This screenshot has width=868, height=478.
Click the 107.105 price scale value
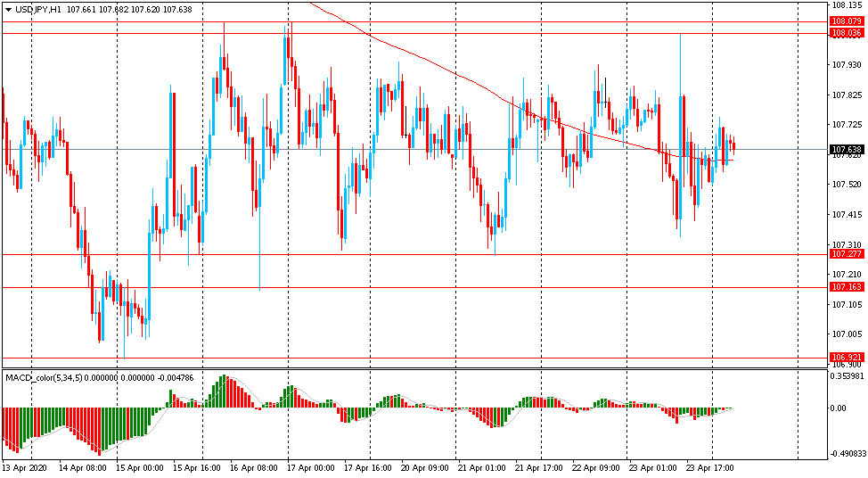(x=847, y=305)
